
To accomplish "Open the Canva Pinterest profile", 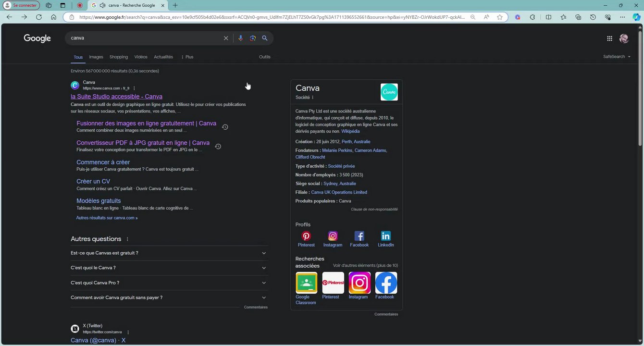I will point(306,239).
